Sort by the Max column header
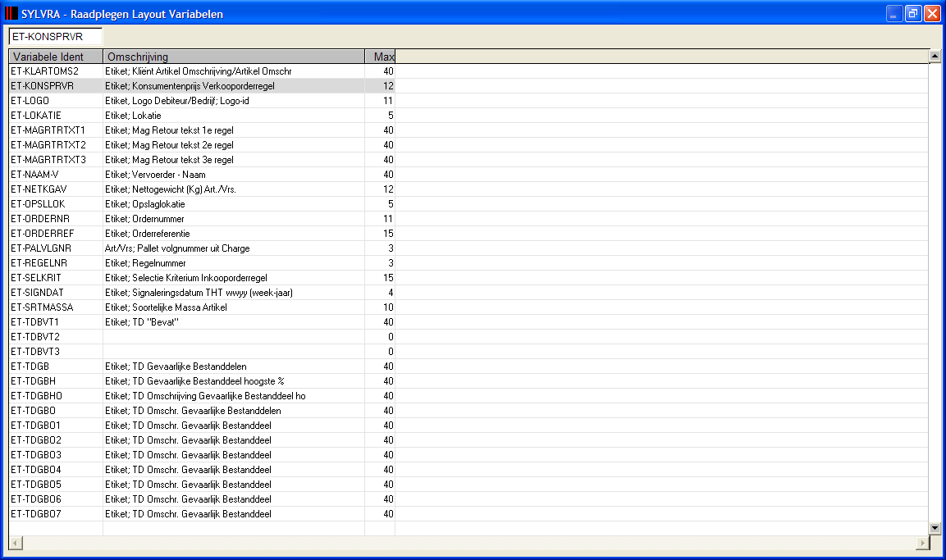 click(x=380, y=57)
